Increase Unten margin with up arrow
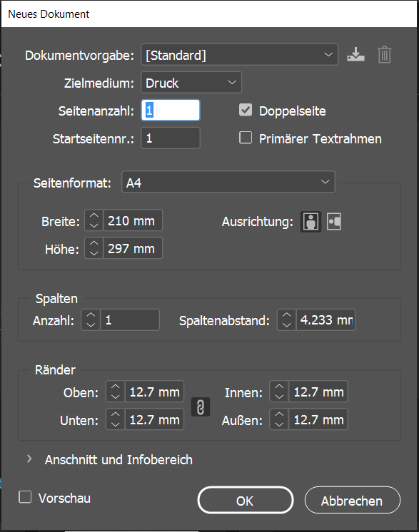 (x=116, y=414)
